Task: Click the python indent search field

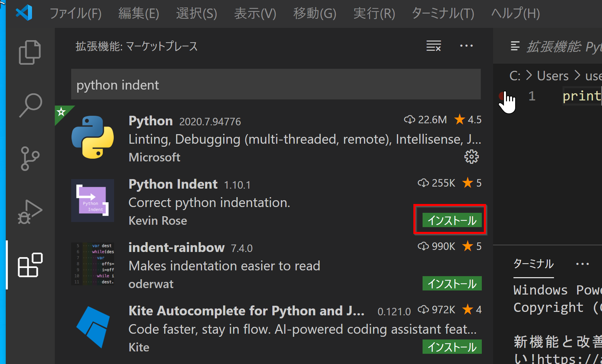Action: point(276,84)
